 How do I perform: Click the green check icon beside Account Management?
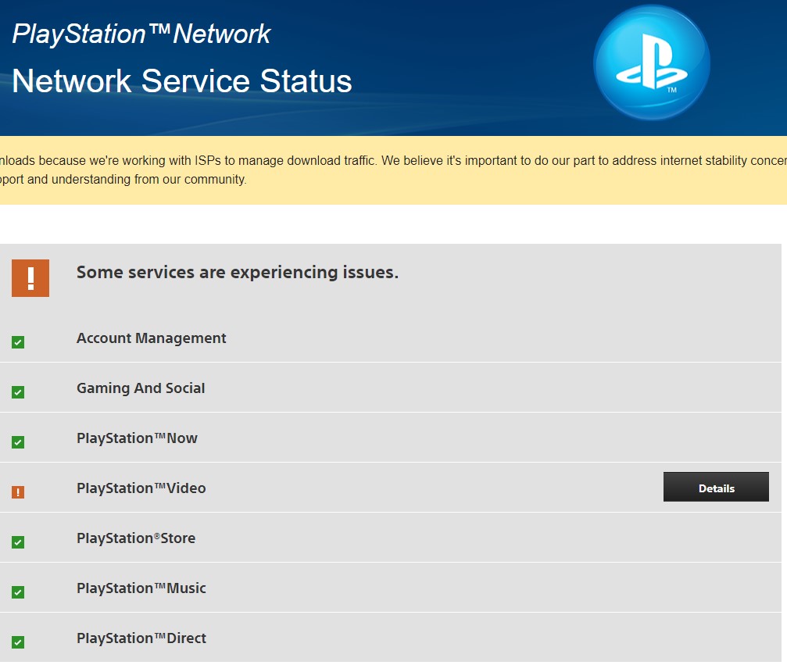(x=18, y=342)
